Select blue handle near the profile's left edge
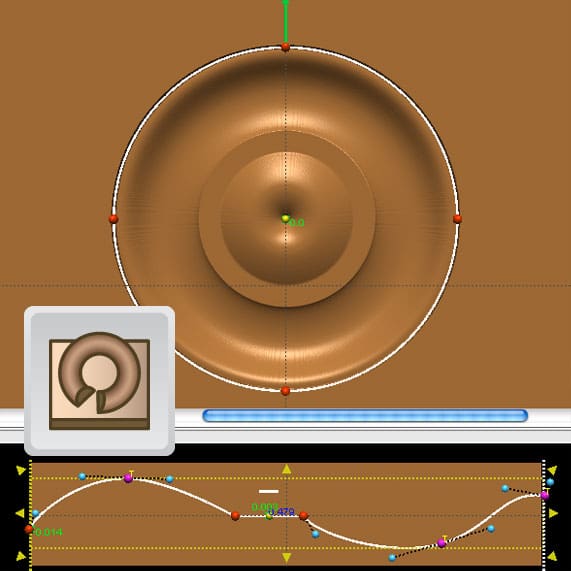Viewport: 571px width, 571px height. click(x=35, y=513)
